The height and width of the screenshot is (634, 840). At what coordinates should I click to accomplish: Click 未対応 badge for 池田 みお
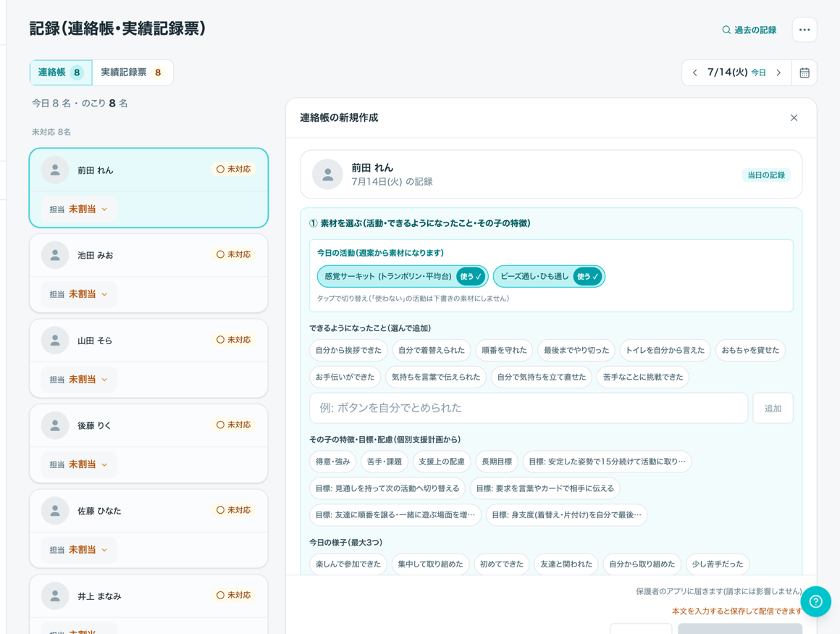pyautogui.click(x=234, y=254)
